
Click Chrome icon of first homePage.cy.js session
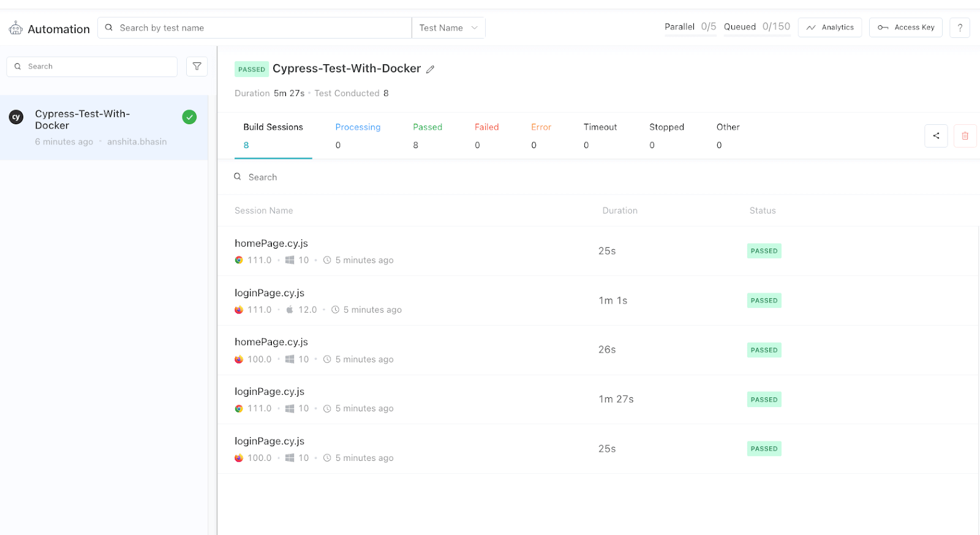click(x=239, y=260)
